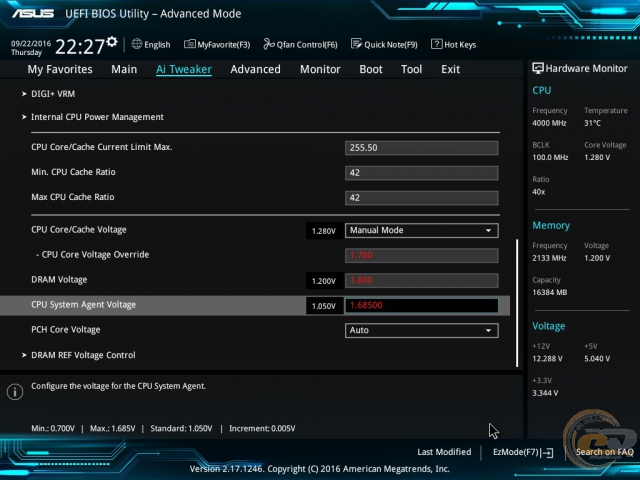This screenshot has height=480, width=640.
Task: Click the 1.280V readout beside CPU Core/Cache Voltage
Action: 324,231
